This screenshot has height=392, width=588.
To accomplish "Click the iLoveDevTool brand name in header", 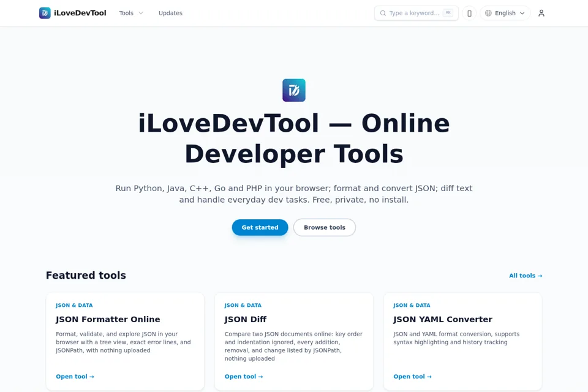I will (x=80, y=13).
